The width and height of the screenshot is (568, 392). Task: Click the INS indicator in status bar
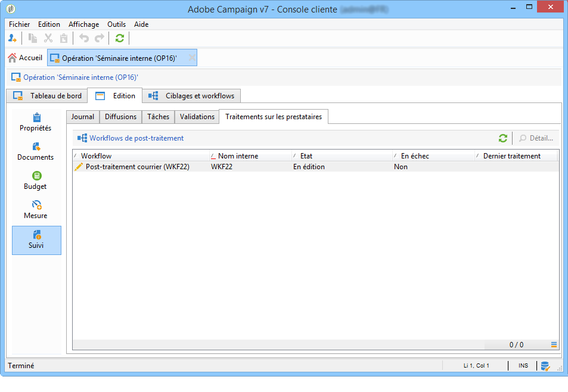coord(523,366)
